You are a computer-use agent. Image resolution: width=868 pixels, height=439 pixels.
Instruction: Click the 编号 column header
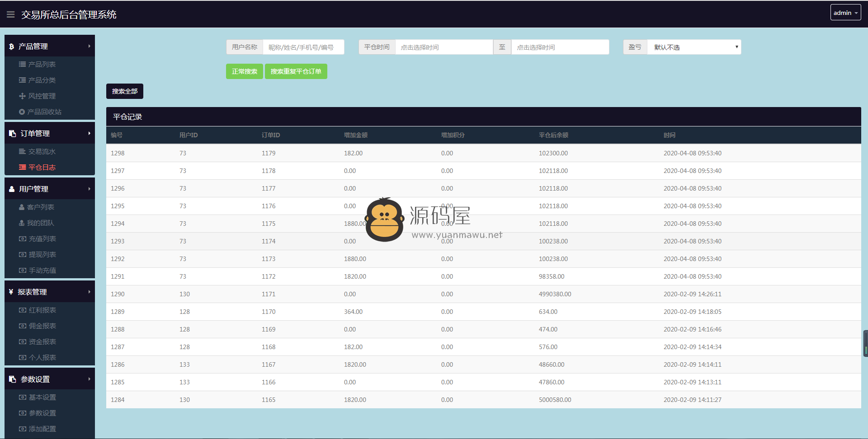[117, 135]
